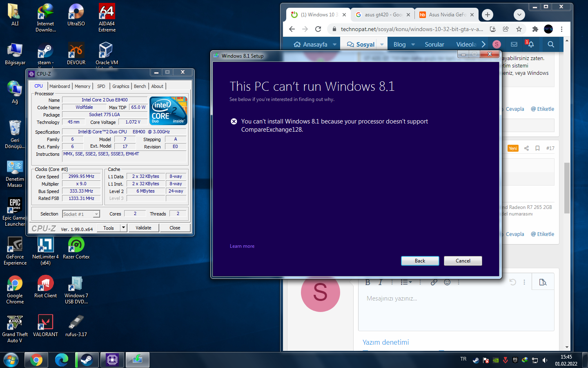
Task: Click the Steam taskbar button
Action: click(87, 360)
